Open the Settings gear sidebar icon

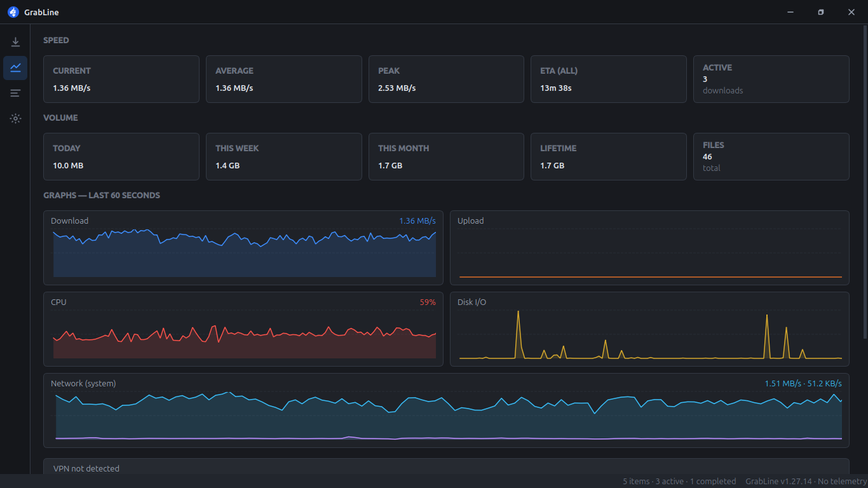15,119
